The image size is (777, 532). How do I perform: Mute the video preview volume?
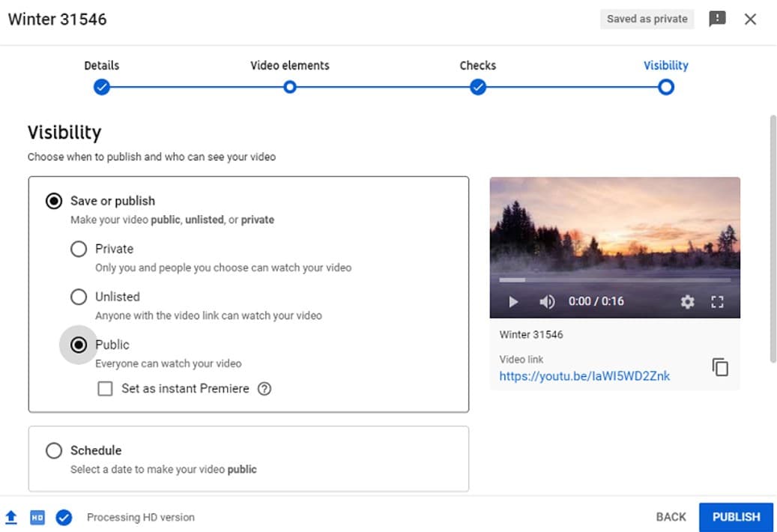547,302
